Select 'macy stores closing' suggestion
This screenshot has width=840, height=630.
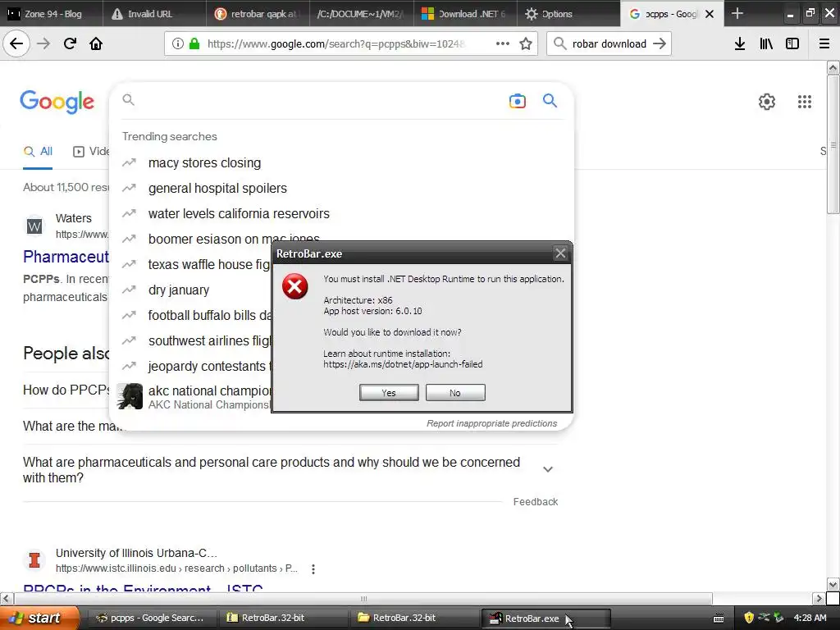(x=343, y=163)
